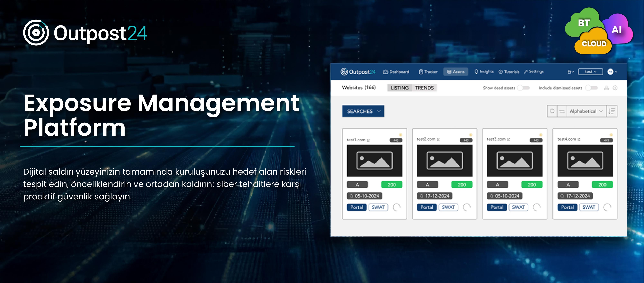
Task: Click the circular options icon beside download
Action: click(x=615, y=88)
